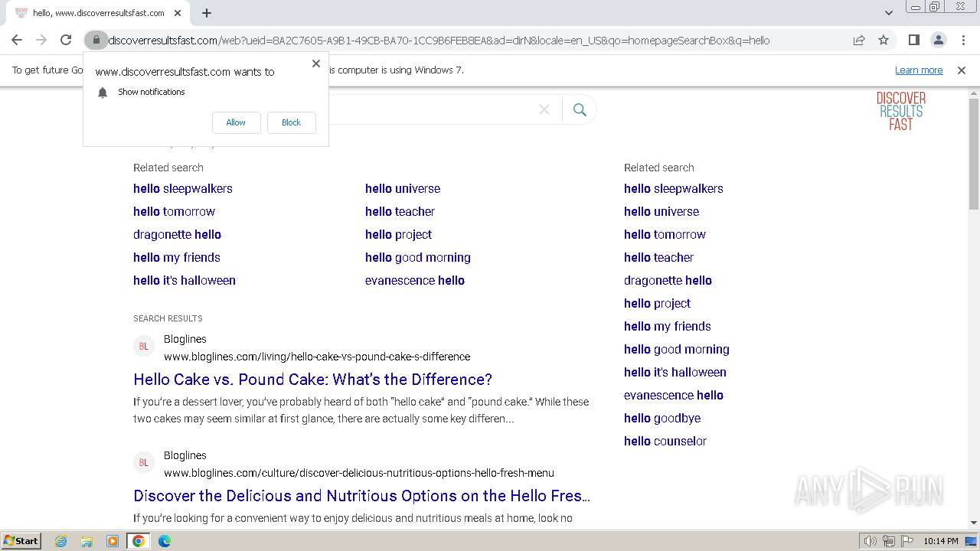Viewport: 980px width, 551px height.
Task: Open Chrome profile avatar menu
Action: pyautogui.click(x=938, y=40)
